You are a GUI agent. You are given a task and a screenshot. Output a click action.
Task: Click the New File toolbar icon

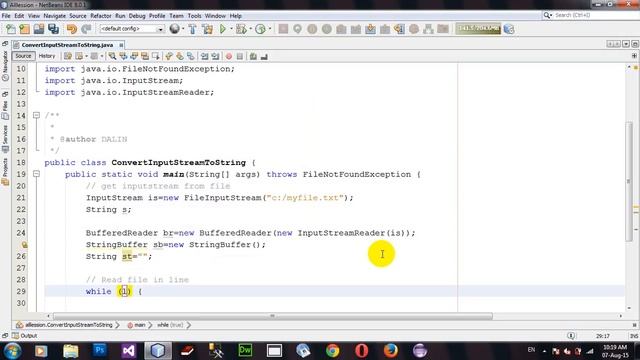coord(11,29)
